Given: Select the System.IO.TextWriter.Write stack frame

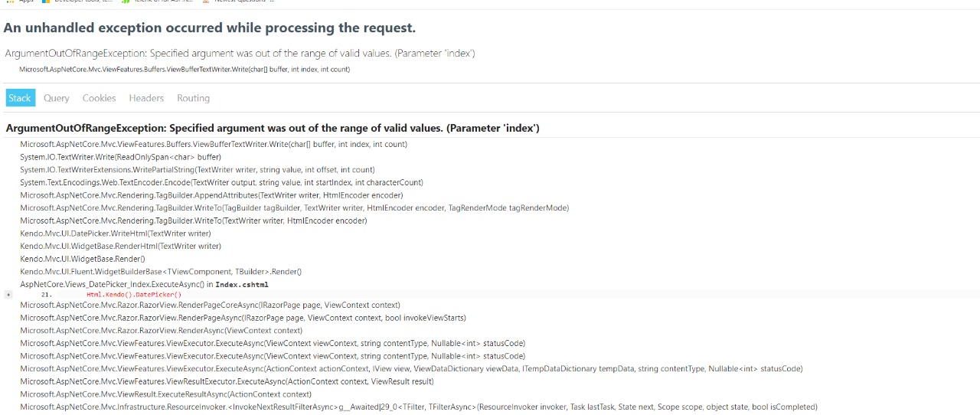Looking at the screenshot, I should (120, 157).
